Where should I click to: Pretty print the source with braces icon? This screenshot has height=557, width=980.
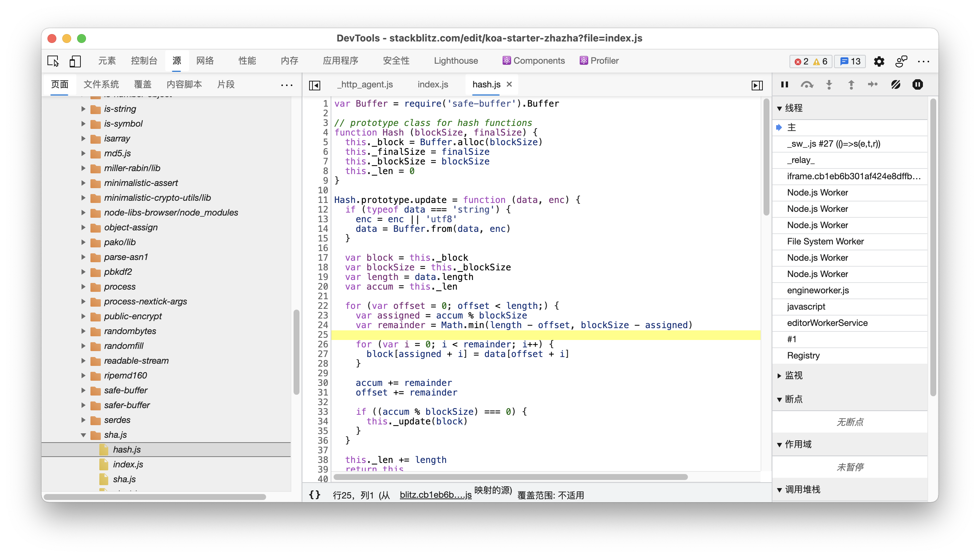coord(314,495)
